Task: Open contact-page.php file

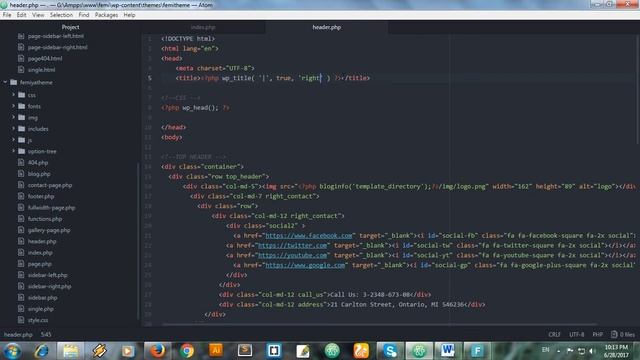Action: [x=49, y=185]
